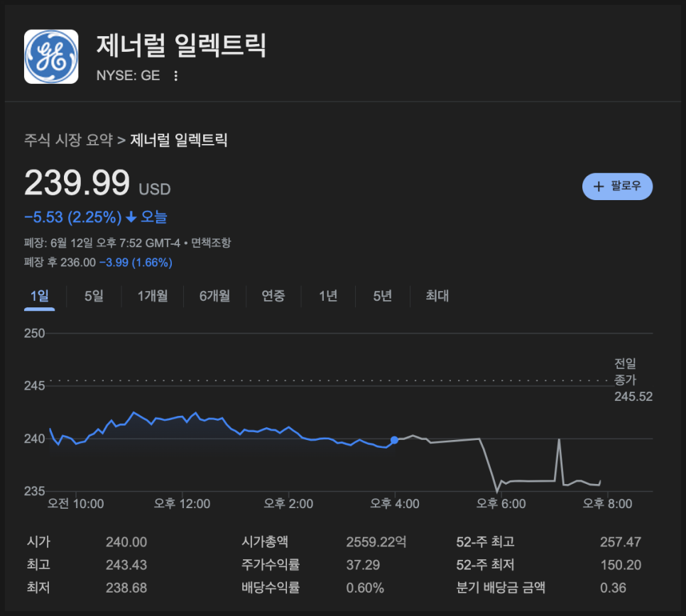686x616 pixels.
Task: Click the 239.99 price value
Action: click(77, 183)
